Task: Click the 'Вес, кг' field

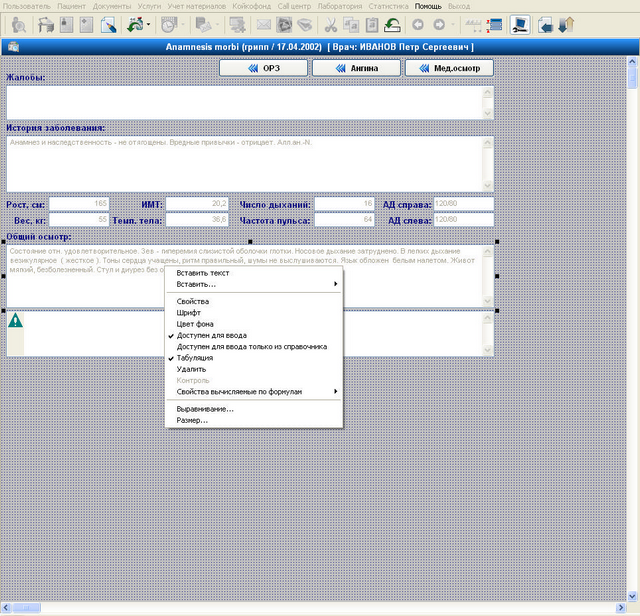Action: 79,220
